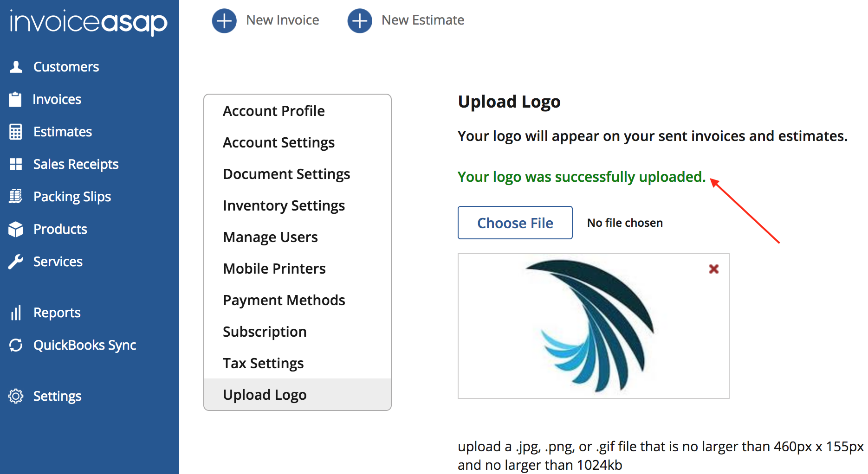
Task: Click the New Invoice plus icon
Action: click(224, 20)
